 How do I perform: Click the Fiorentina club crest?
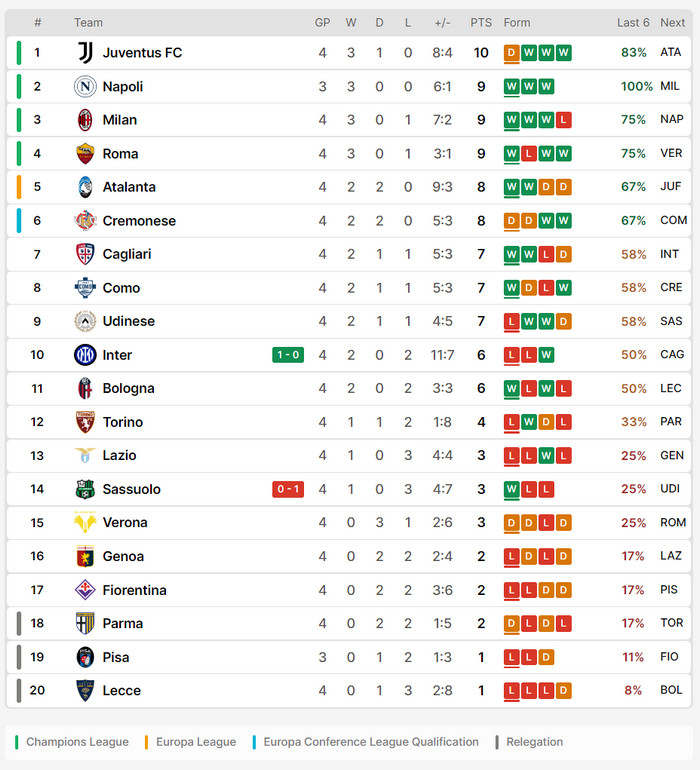[x=85, y=590]
